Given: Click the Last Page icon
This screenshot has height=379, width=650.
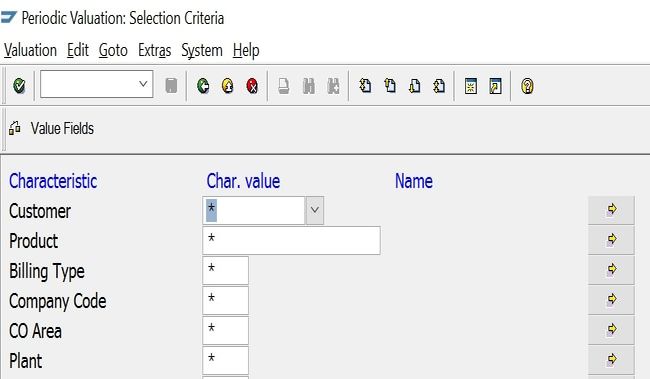Looking at the screenshot, I should click(439, 86).
